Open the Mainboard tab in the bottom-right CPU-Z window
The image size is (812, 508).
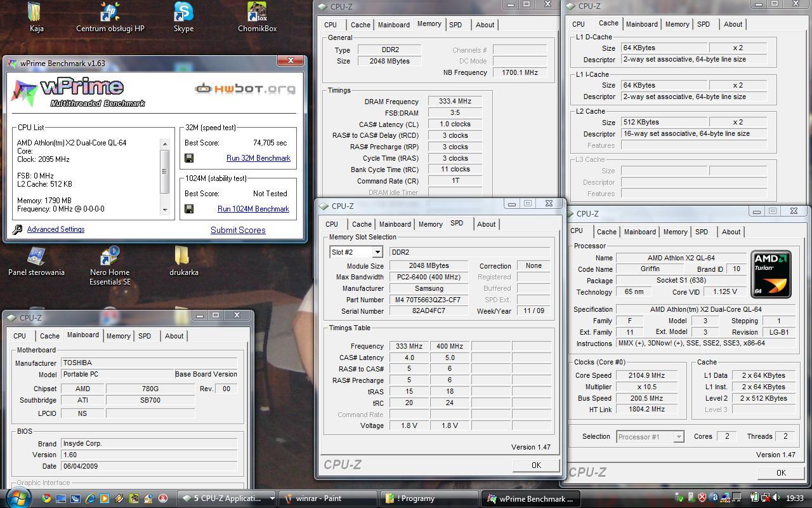click(639, 232)
